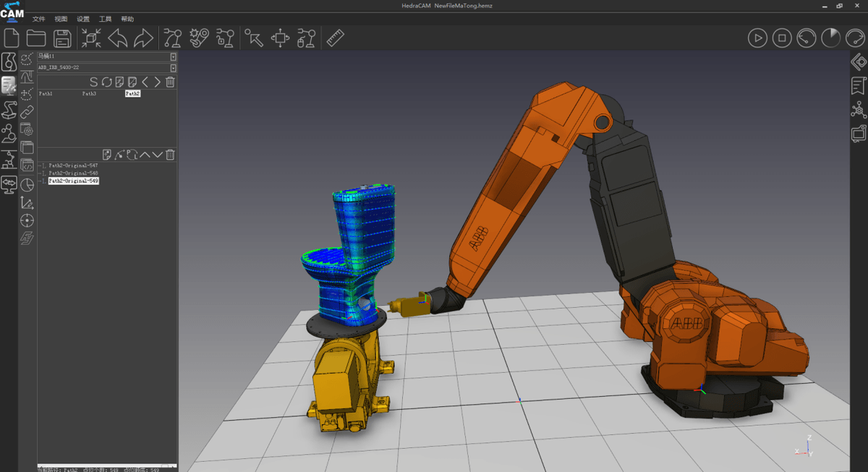This screenshot has width=868, height=472.
Task: Click the pie chart tool icon
Action: [x=27, y=185]
